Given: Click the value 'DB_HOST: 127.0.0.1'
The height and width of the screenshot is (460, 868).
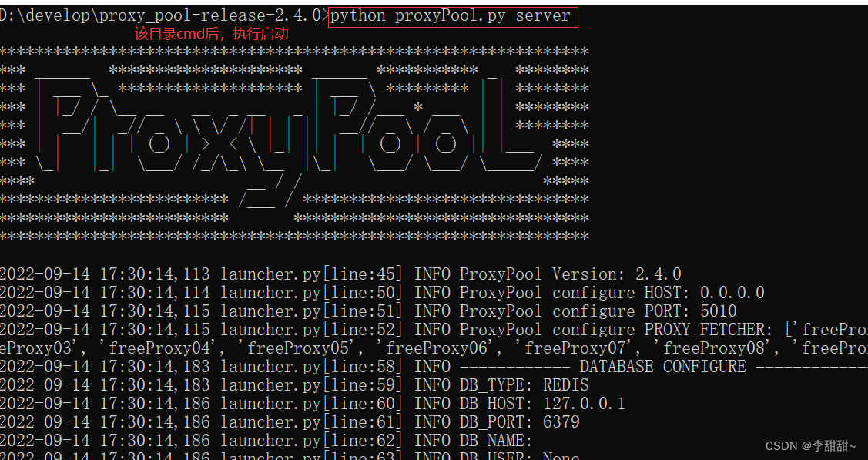Looking at the screenshot, I should click(x=542, y=404).
